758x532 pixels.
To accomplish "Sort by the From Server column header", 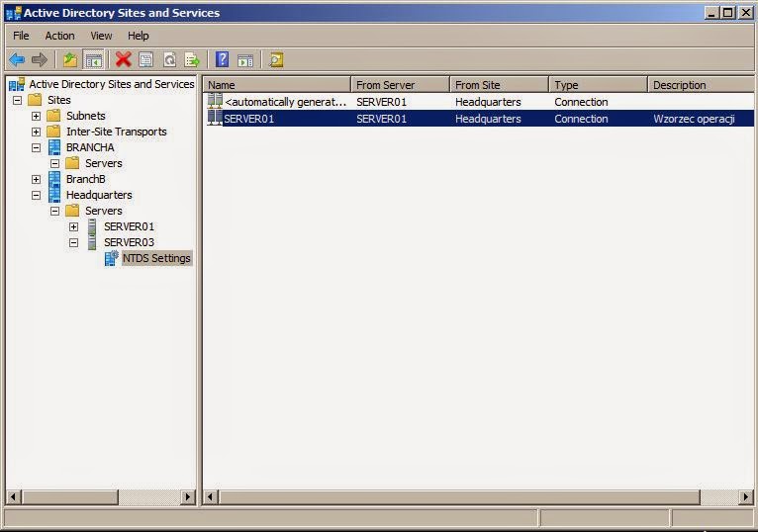I will (x=400, y=85).
